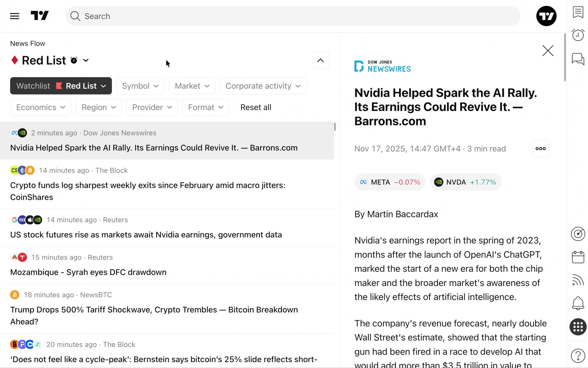Open chats icon in right sidebar
Screen dimensions: 588x368
pos(578,59)
